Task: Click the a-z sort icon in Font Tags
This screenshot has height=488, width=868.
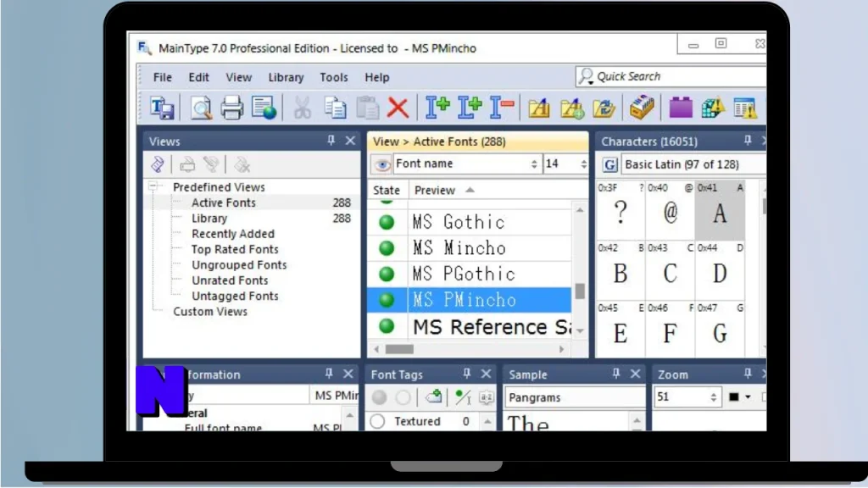Action: click(x=486, y=397)
